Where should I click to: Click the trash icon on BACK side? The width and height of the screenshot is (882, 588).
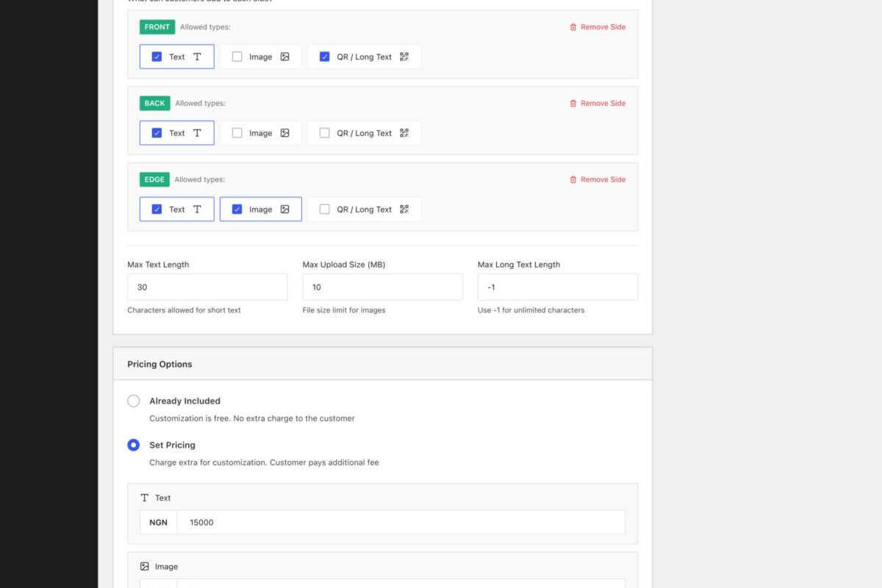(x=573, y=104)
